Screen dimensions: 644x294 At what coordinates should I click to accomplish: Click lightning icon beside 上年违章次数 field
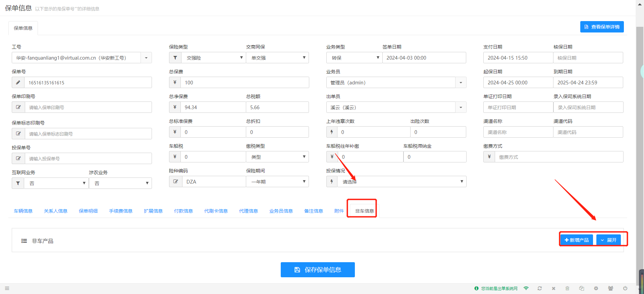pyautogui.click(x=332, y=132)
